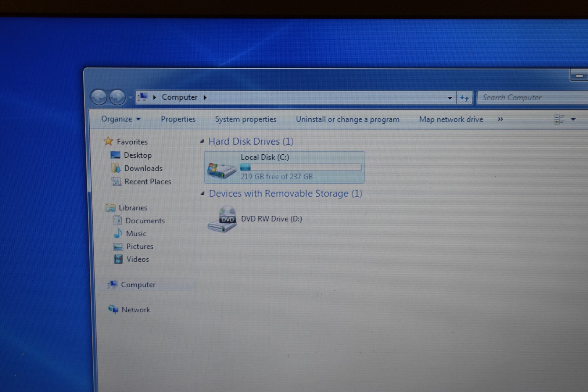Open the view options dropdown arrow
The height and width of the screenshot is (392, 588).
point(573,119)
